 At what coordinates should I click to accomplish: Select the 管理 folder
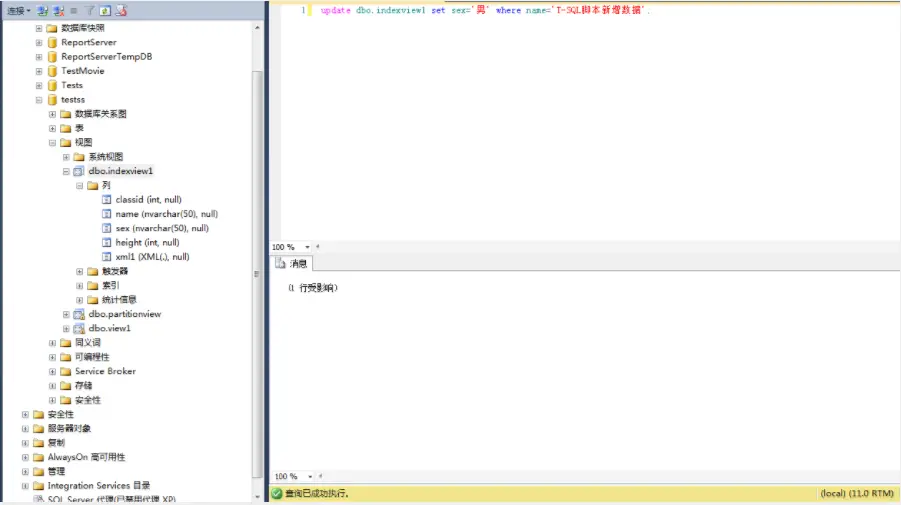56,472
